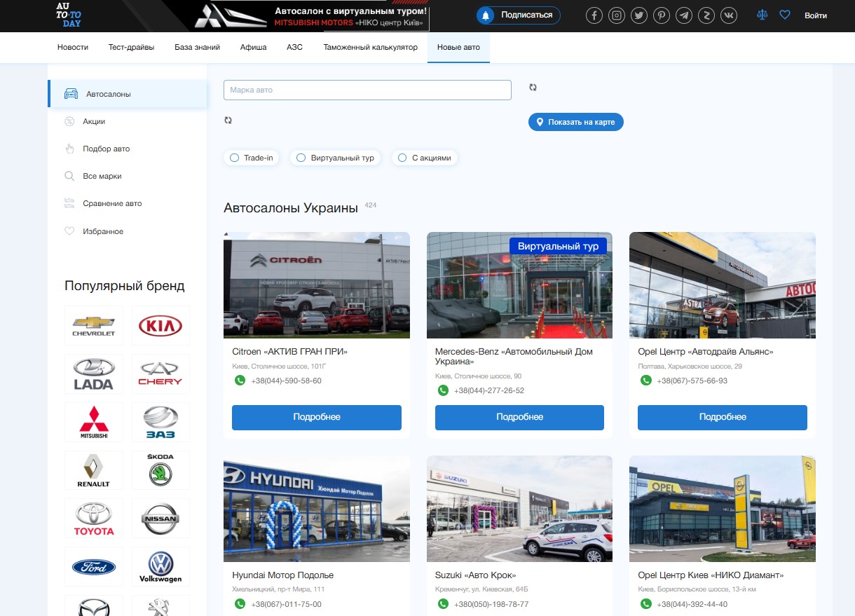
Task: Open the Таможенный калькулятор menu item
Action: coord(370,48)
